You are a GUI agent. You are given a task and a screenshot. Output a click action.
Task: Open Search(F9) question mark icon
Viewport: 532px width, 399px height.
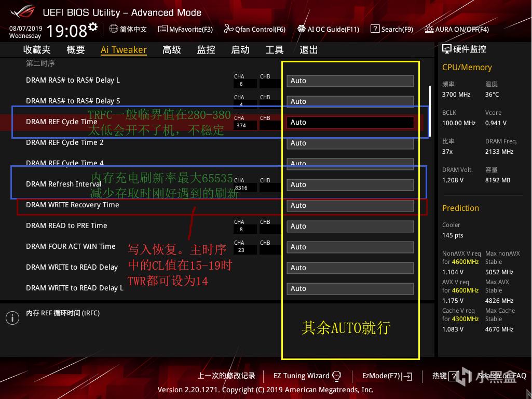click(375, 29)
